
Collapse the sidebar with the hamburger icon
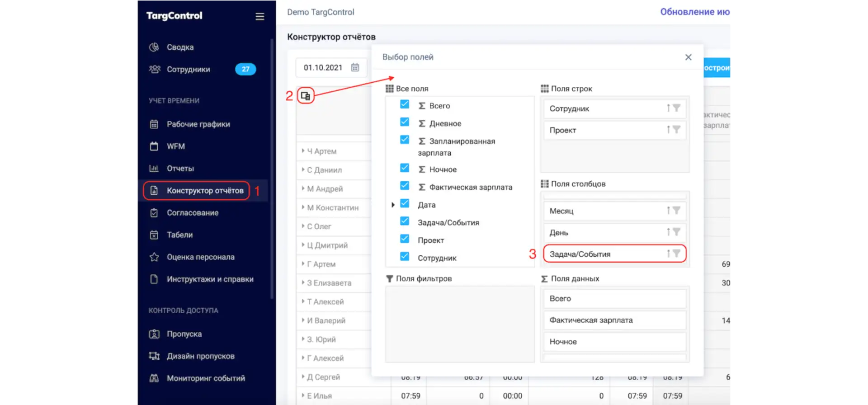[x=259, y=17]
